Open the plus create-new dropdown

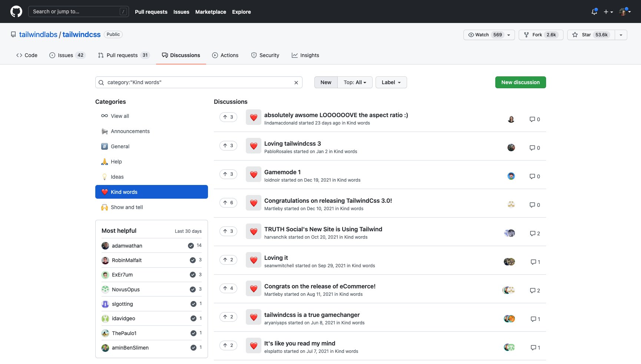(x=608, y=12)
